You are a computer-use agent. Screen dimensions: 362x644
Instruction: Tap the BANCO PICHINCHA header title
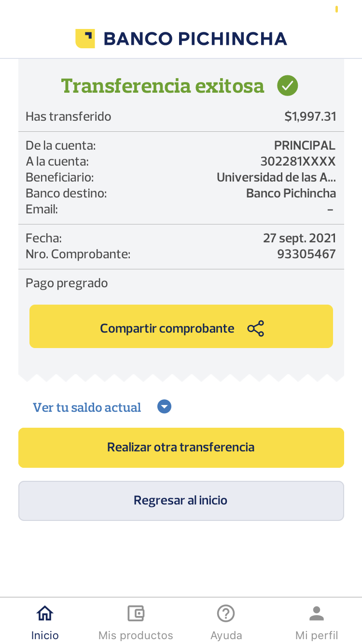click(195, 39)
